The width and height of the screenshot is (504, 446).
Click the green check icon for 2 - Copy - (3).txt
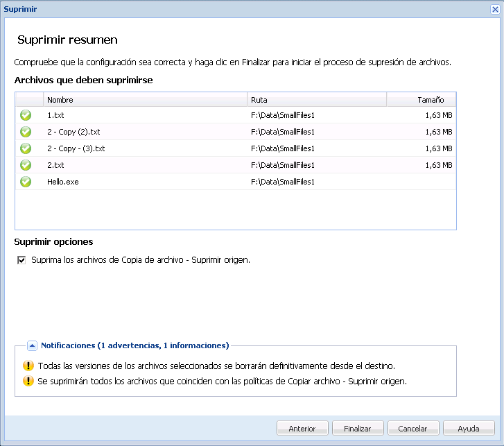click(x=26, y=148)
